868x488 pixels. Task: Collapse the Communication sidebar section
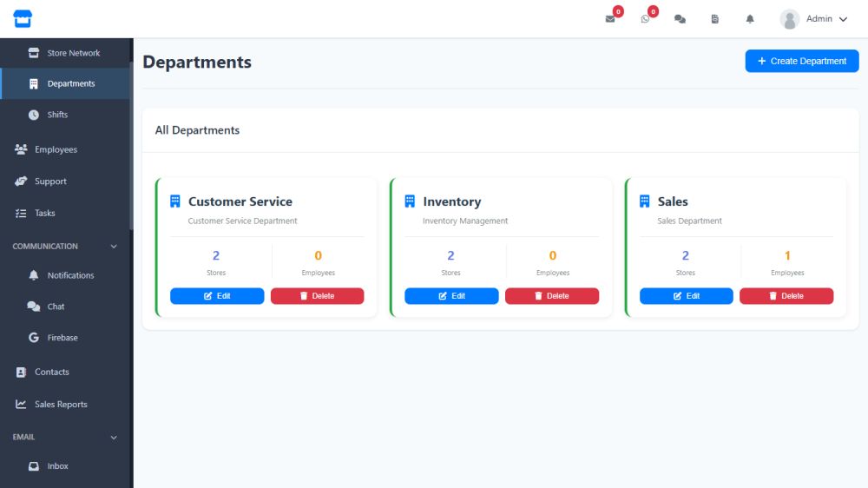coord(114,247)
